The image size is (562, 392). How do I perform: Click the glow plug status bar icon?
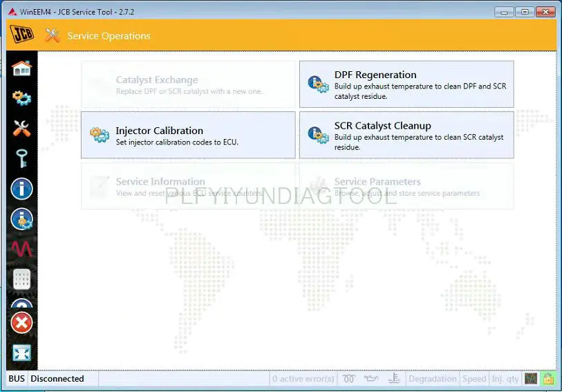click(348, 378)
